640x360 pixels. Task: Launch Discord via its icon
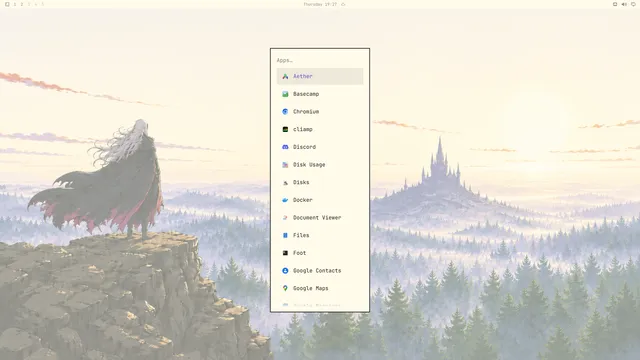(285, 147)
